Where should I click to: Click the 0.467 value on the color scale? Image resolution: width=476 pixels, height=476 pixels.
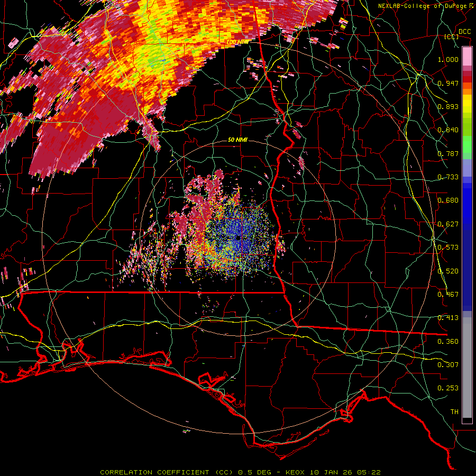coord(448,295)
